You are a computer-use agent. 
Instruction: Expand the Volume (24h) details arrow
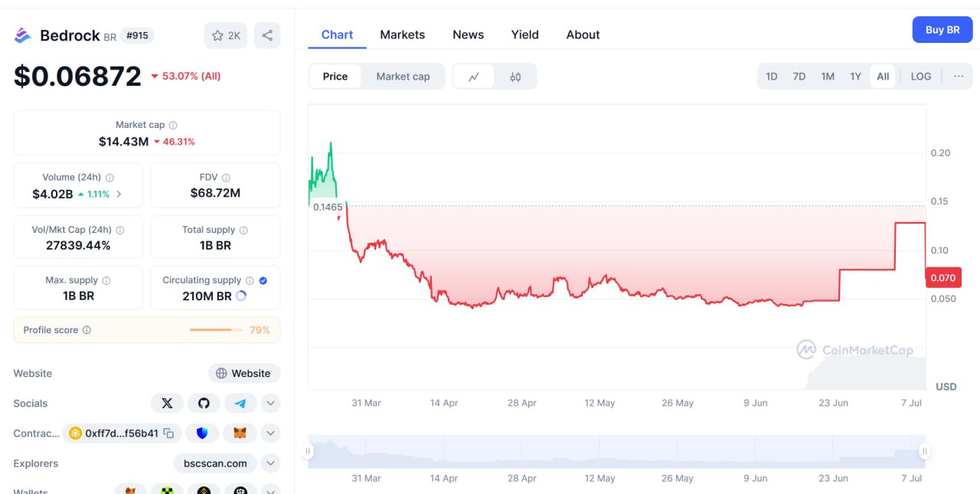(118, 195)
